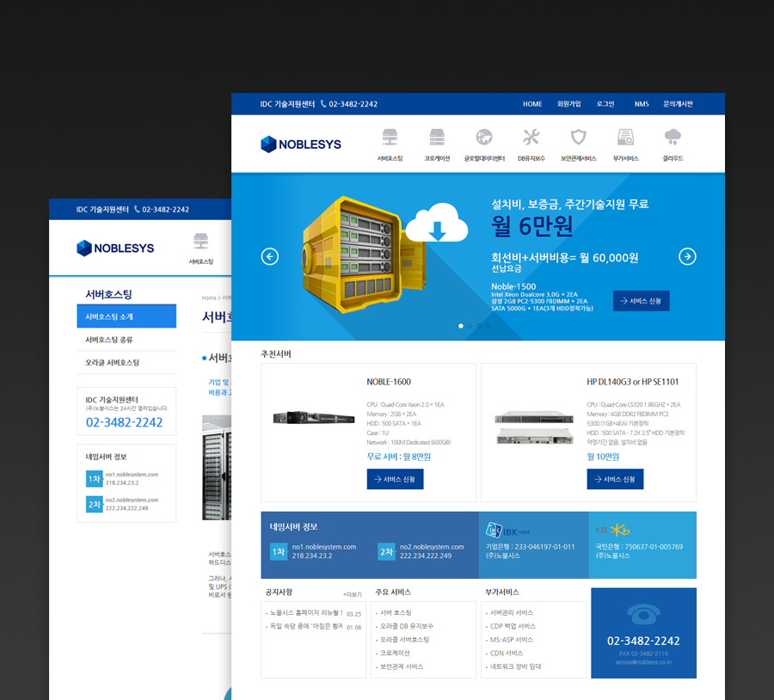The width and height of the screenshot is (774, 700).
Task: Select the 글로벌데이터센터 globe icon
Action: [484, 138]
